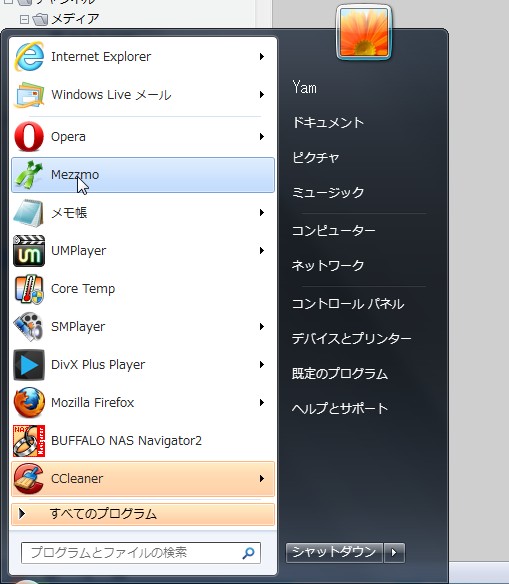Expand the Internet Explorer jump list arrow
This screenshot has height=584, width=509.
[262, 57]
